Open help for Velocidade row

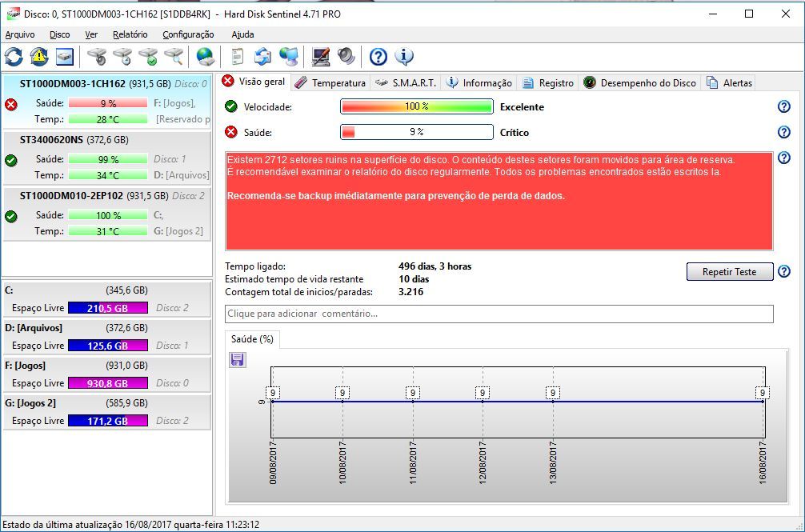[x=784, y=106]
